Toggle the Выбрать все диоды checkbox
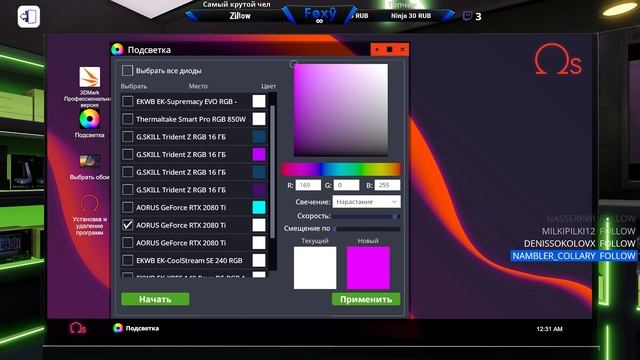640x360 pixels. tap(127, 71)
